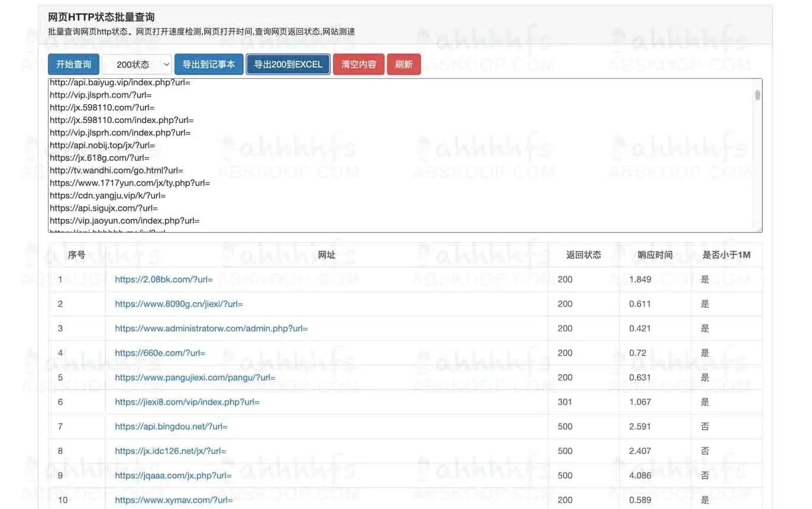Open the jx.idc126.net link
812x509 pixels.
coord(170,451)
